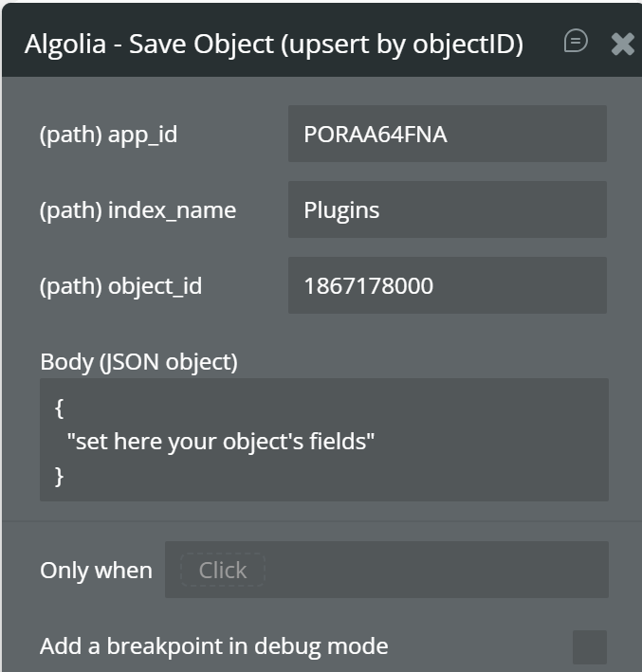Click the "(path) object_id" label
The width and height of the screenshot is (642, 672).
(x=120, y=286)
